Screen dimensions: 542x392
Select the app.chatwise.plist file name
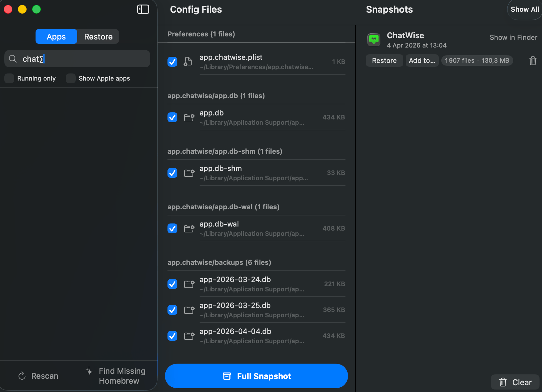231,57
